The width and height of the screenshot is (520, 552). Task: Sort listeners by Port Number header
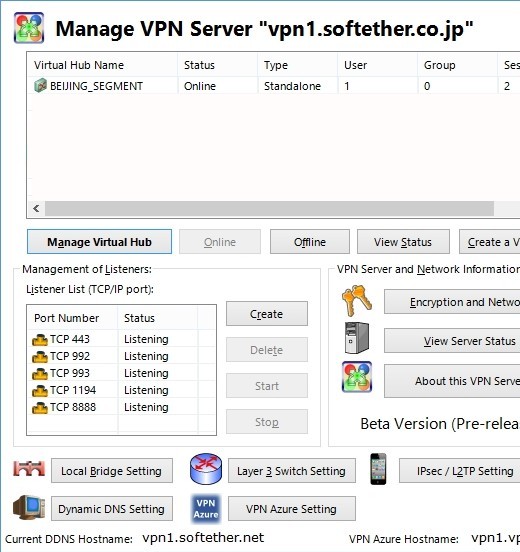pos(73,318)
